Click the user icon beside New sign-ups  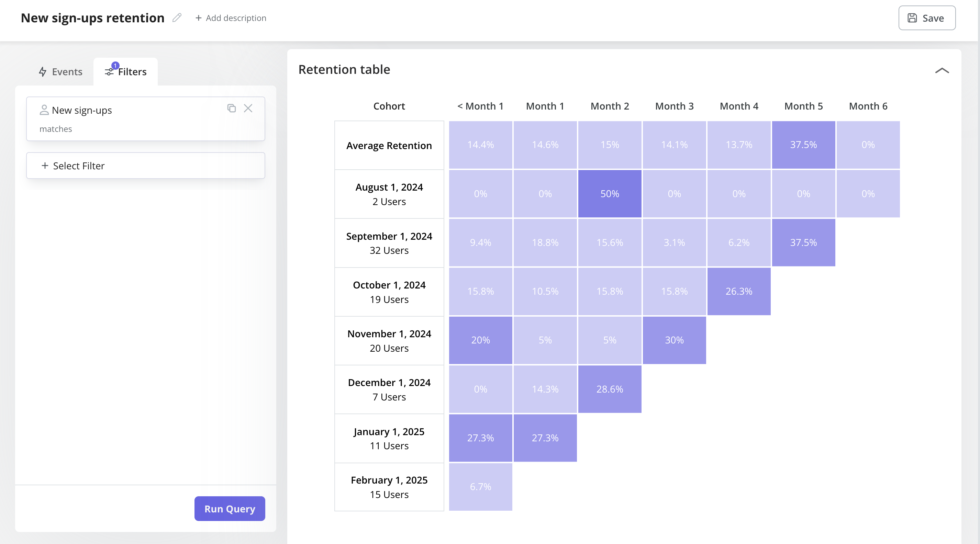click(44, 110)
